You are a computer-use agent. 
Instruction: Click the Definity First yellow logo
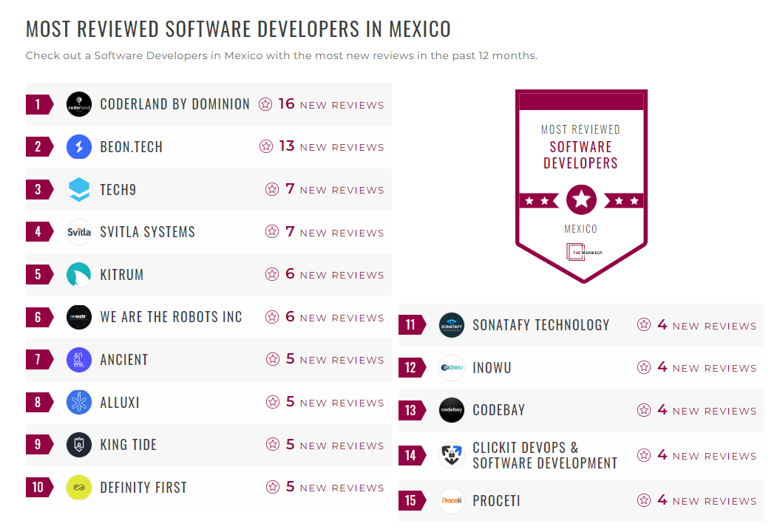(79, 488)
